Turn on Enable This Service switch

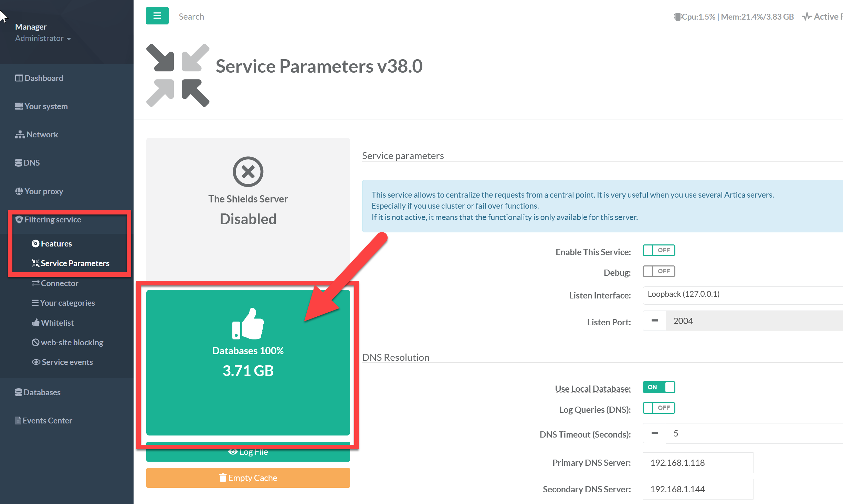(x=658, y=250)
